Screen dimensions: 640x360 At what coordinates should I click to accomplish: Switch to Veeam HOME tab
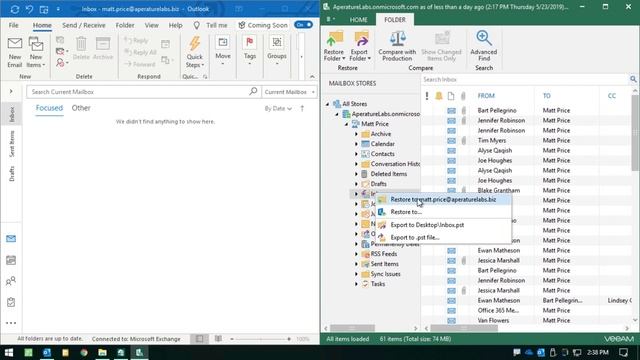(358, 20)
